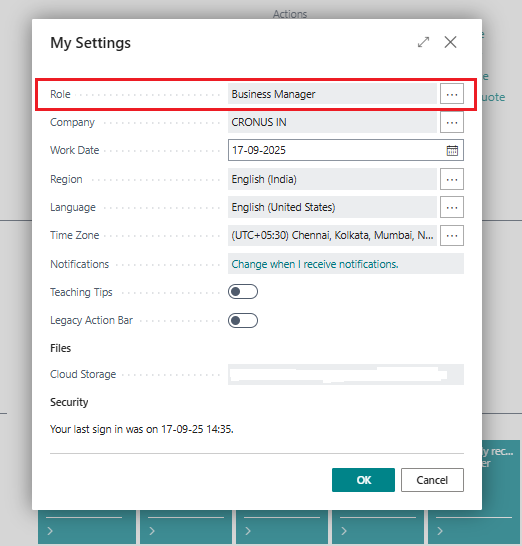Screen dimensions: 522x546
Task: Enable the Teaching Tips switch
Action: [243, 292]
